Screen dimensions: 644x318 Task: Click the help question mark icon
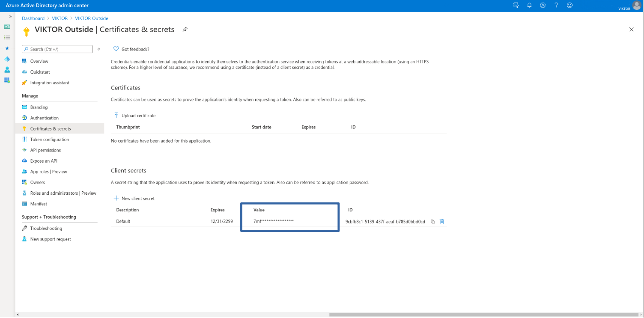pos(556,5)
